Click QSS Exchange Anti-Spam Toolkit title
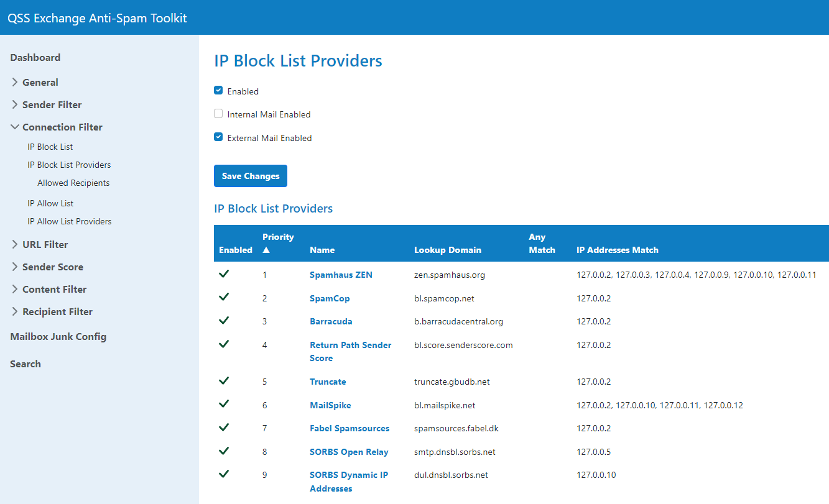The image size is (829, 504). click(97, 17)
